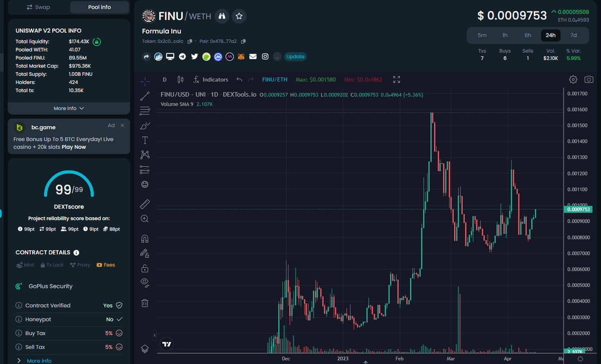This screenshot has width=601, height=364.
Task: Show info for Buy Tax row
Action: (x=19, y=333)
